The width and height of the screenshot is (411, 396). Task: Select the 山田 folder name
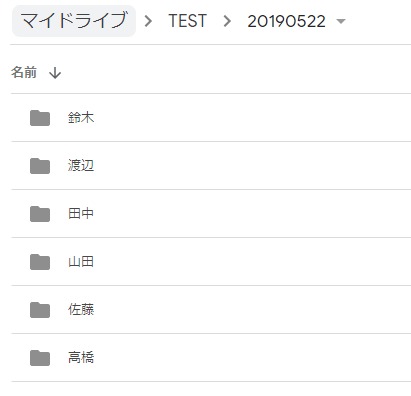pos(81,262)
